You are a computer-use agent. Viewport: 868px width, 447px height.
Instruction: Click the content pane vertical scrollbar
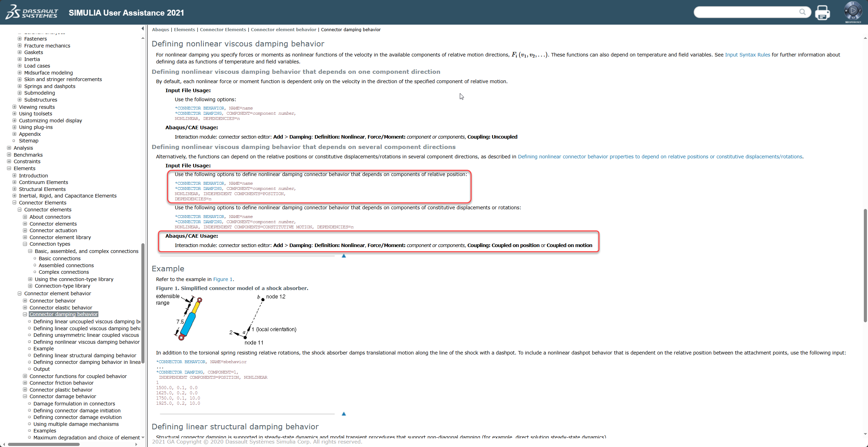point(865,266)
